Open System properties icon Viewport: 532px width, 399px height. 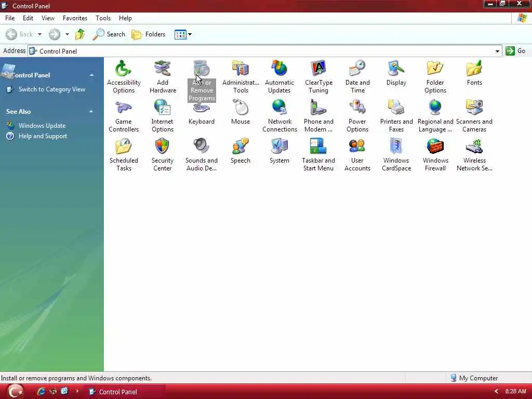tap(279, 151)
